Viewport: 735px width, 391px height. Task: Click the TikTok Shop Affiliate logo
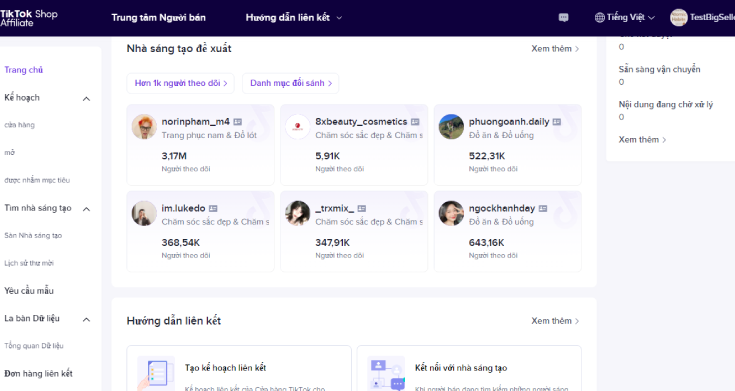tap(29, 18)
